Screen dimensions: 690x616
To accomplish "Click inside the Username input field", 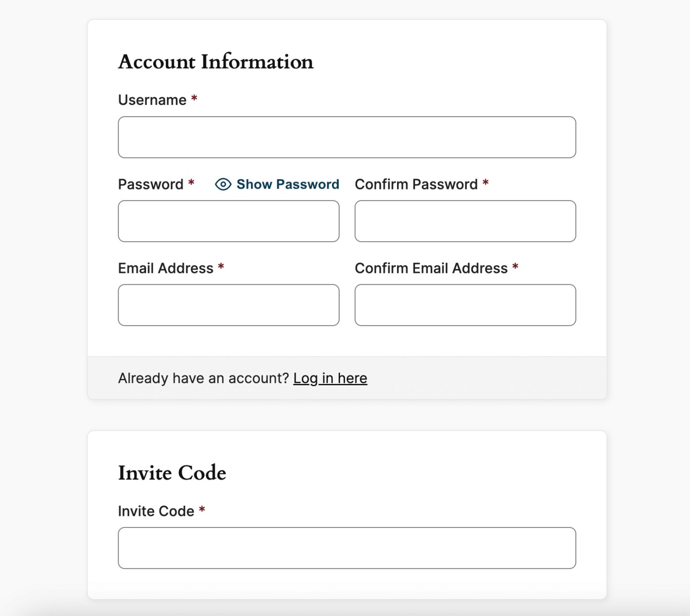I will coord(347,137).
